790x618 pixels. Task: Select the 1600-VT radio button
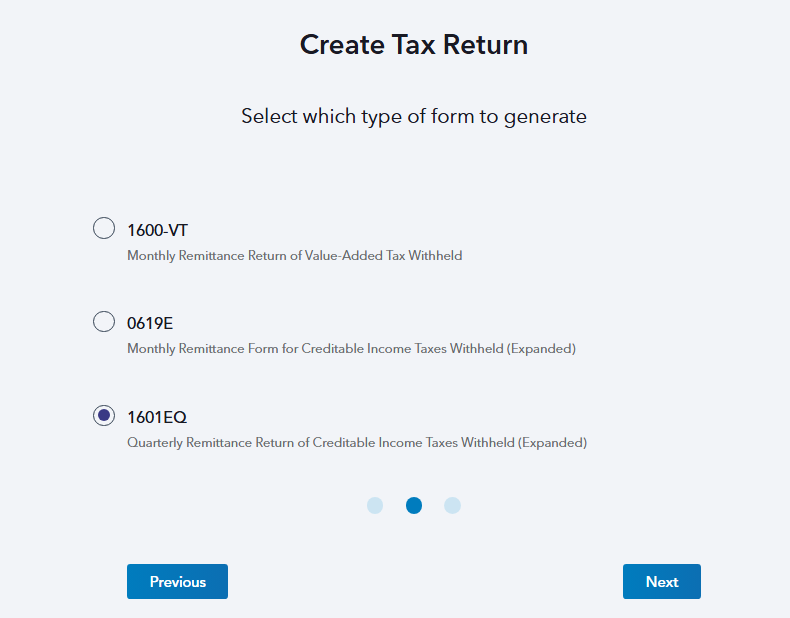click(104, 229)
